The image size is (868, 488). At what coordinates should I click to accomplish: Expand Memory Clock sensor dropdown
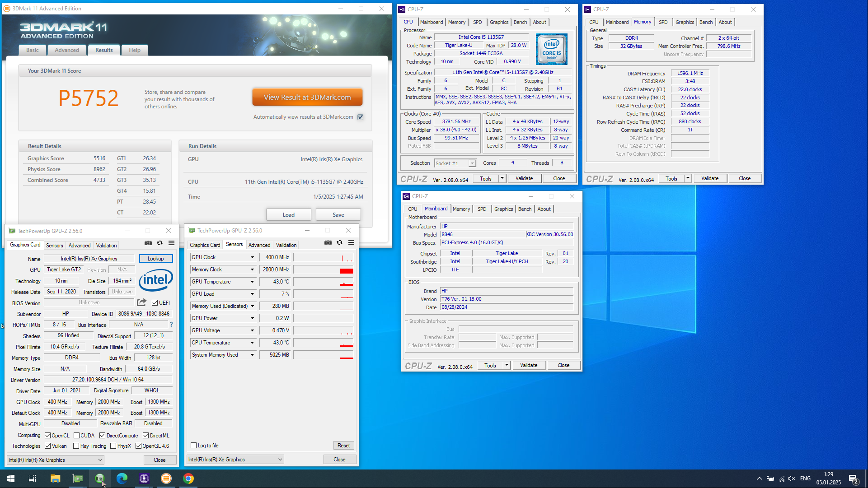[x=252, y=270]
